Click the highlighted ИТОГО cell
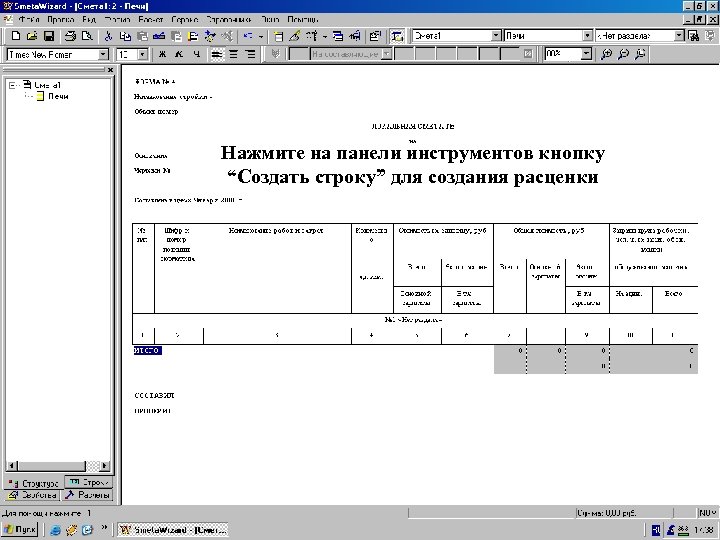720x540 pixels. coord(147,350)
